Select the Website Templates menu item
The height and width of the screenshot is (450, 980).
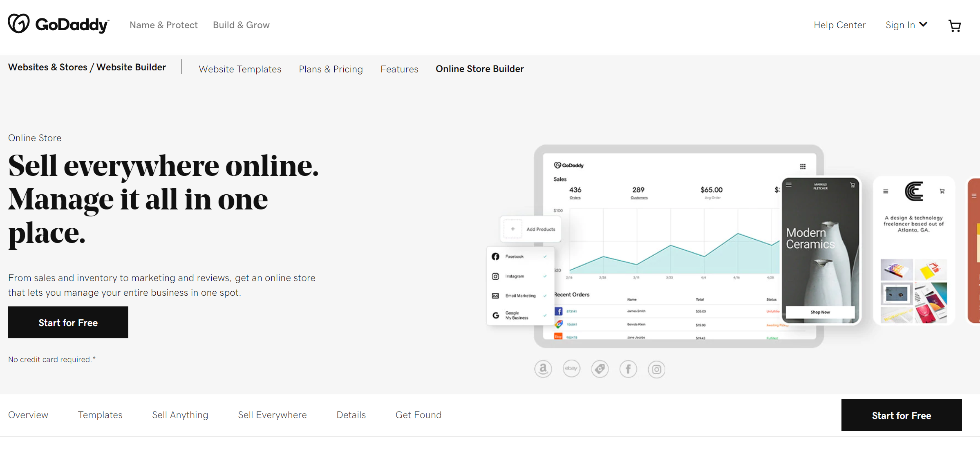[x=240, y=69]
